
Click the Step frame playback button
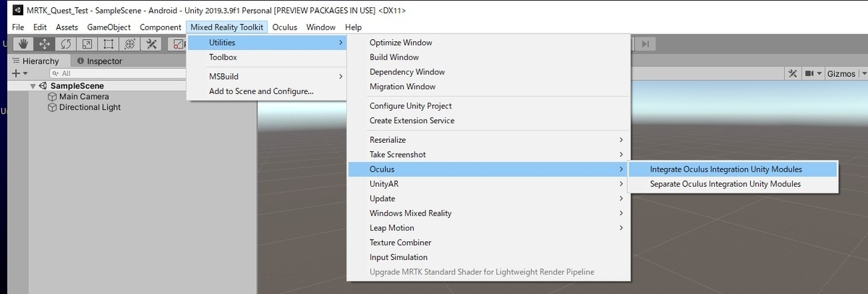pos(647,44)
